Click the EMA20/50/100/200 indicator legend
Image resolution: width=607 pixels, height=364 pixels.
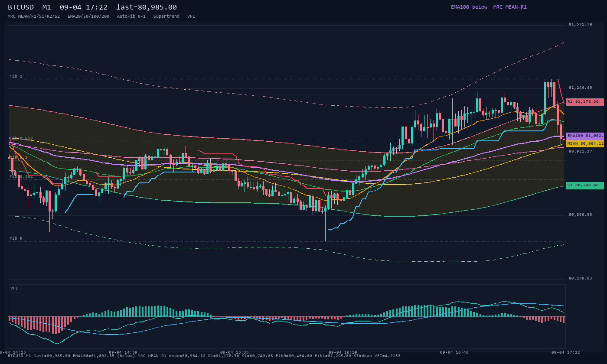88,16
